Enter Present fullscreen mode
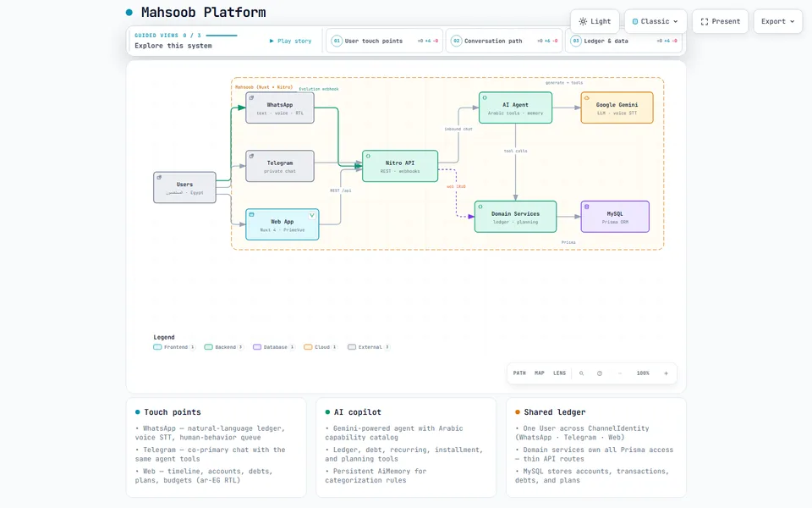The width and height of the screenshot is (812, 508). click(720, 21)
